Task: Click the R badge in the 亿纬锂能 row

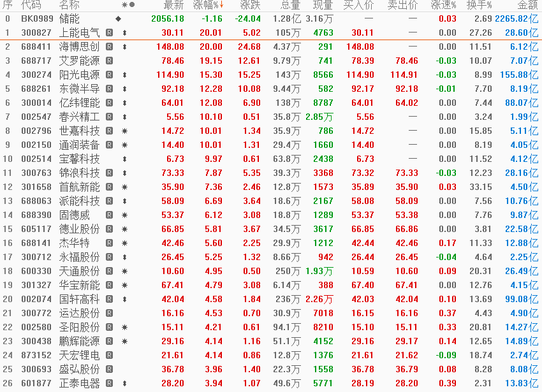Action: point(110,103)
